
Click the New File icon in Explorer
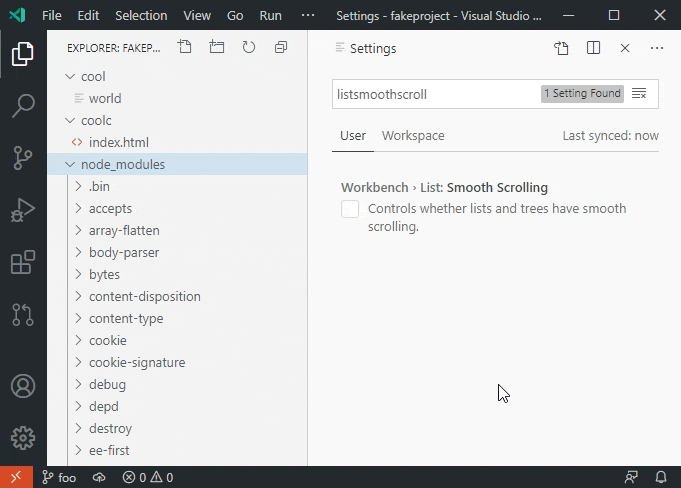point(184,48)
